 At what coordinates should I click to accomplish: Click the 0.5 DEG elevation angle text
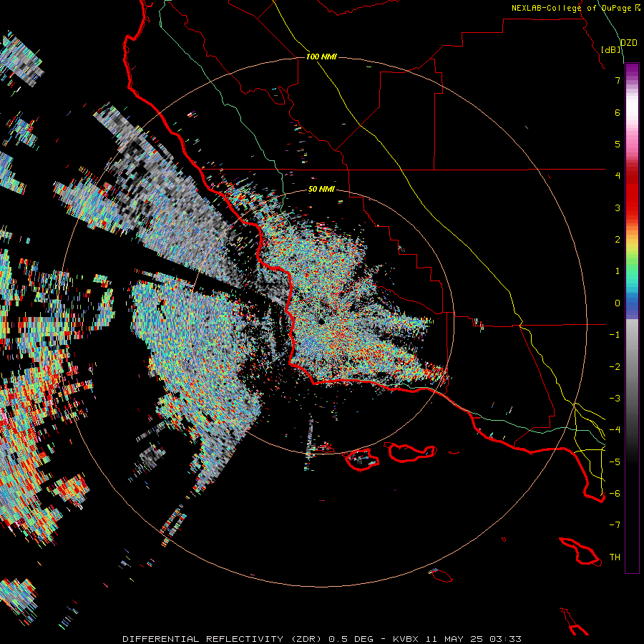[x=351, y=639]
